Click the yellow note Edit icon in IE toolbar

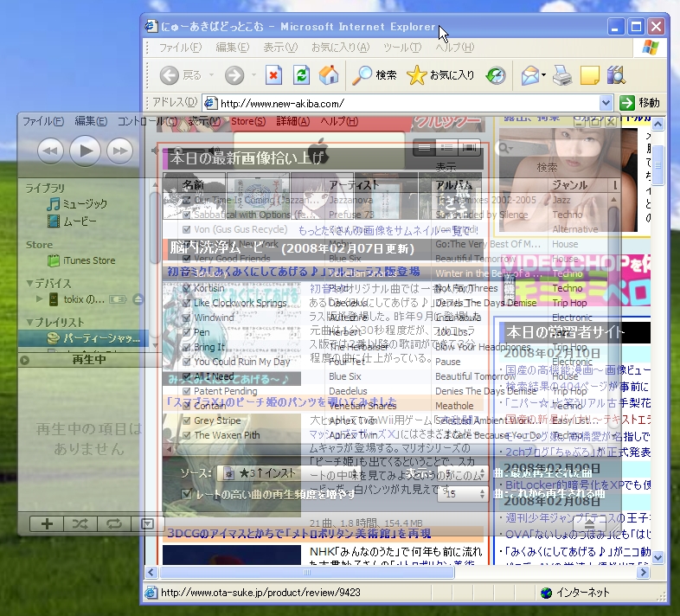pos(590,75)
